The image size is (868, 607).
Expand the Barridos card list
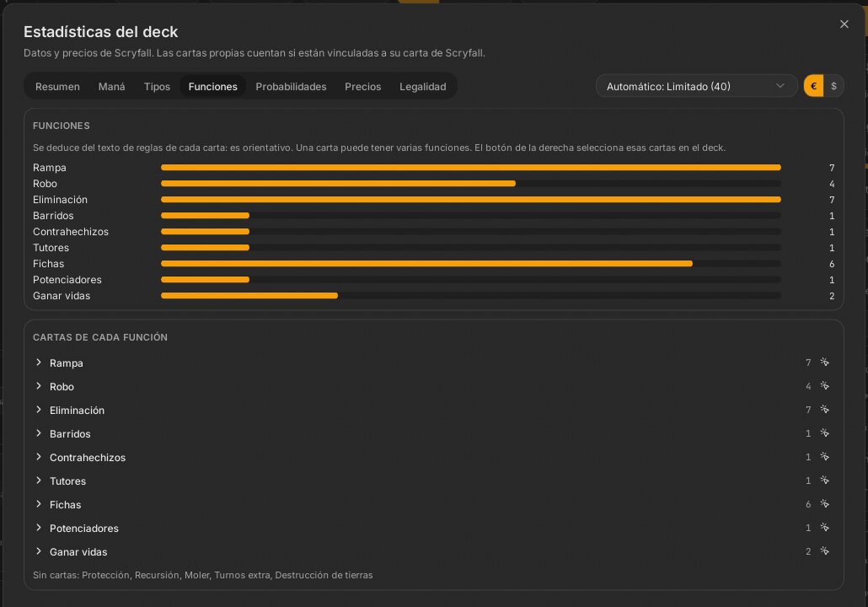(x=38, y=433)
